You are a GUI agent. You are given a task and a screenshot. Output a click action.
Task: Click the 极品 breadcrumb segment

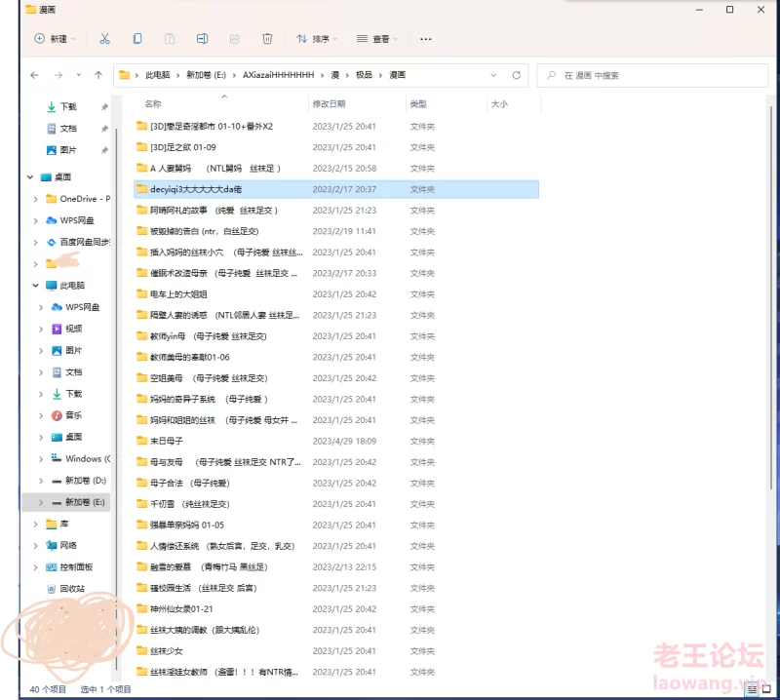364,75
